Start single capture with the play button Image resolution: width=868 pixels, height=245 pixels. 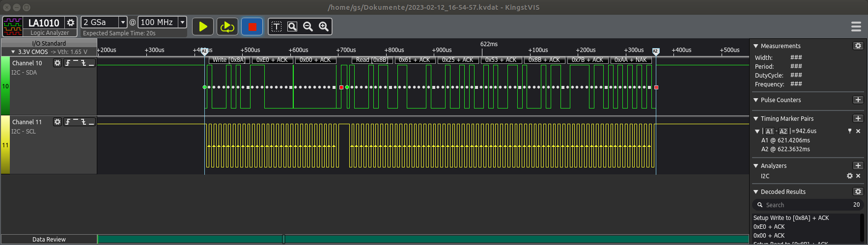coord(203,27)
